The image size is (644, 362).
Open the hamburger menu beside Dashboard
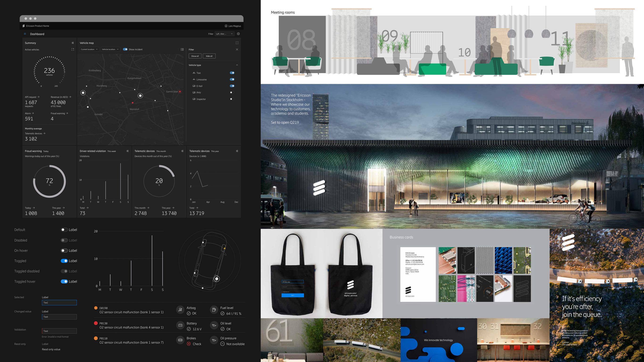coord(25,34)
